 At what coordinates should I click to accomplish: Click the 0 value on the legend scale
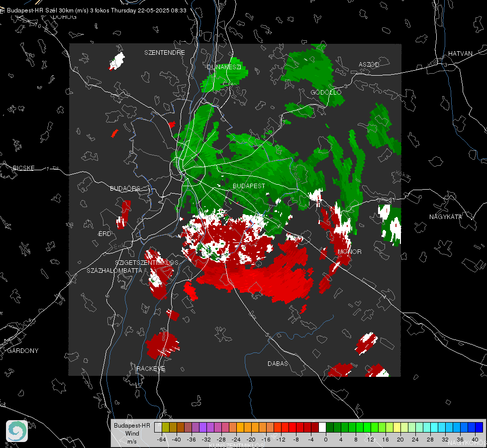tap(325, 440)
